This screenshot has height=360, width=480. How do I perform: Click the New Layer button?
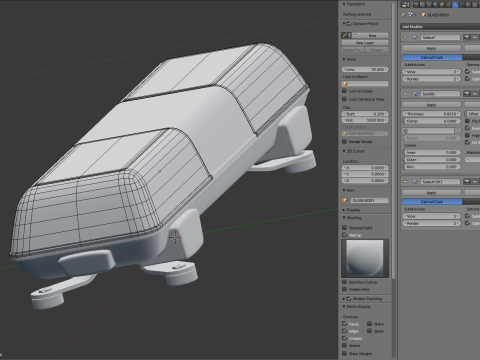tap(365, 42)
